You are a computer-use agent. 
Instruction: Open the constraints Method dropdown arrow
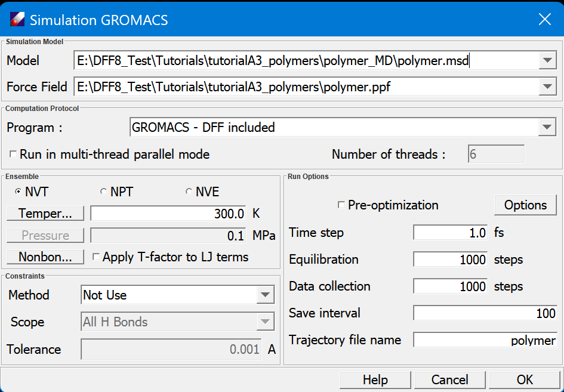point(266,295)
